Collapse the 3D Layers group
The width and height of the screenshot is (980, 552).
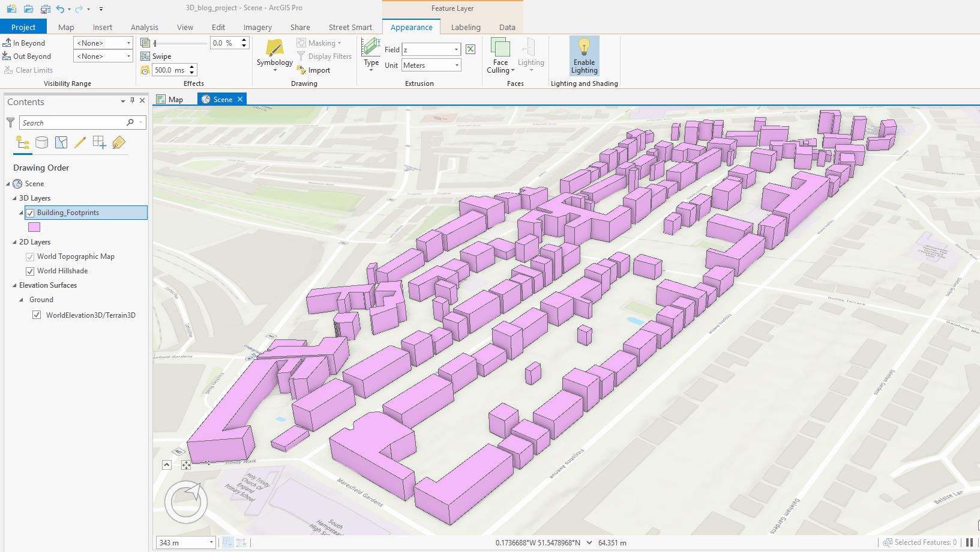[x=15, y=198]
